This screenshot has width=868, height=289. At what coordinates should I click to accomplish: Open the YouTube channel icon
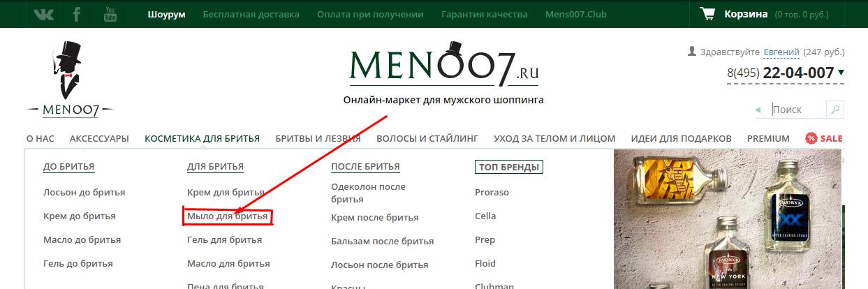110,14
